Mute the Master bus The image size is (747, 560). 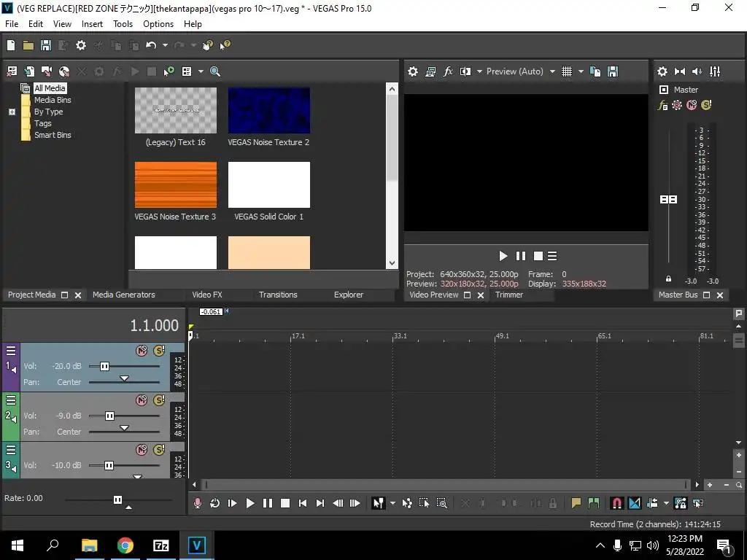692,105
